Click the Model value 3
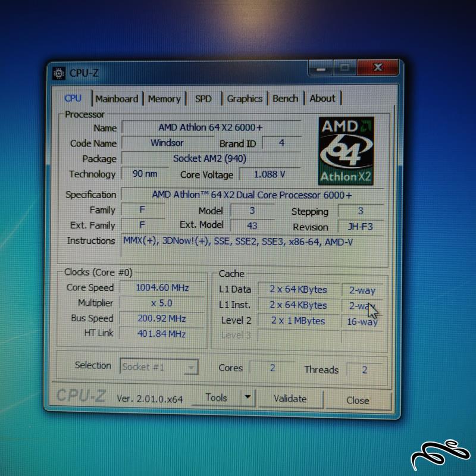This screenshot has width=476, height=476. pos(252,211)
